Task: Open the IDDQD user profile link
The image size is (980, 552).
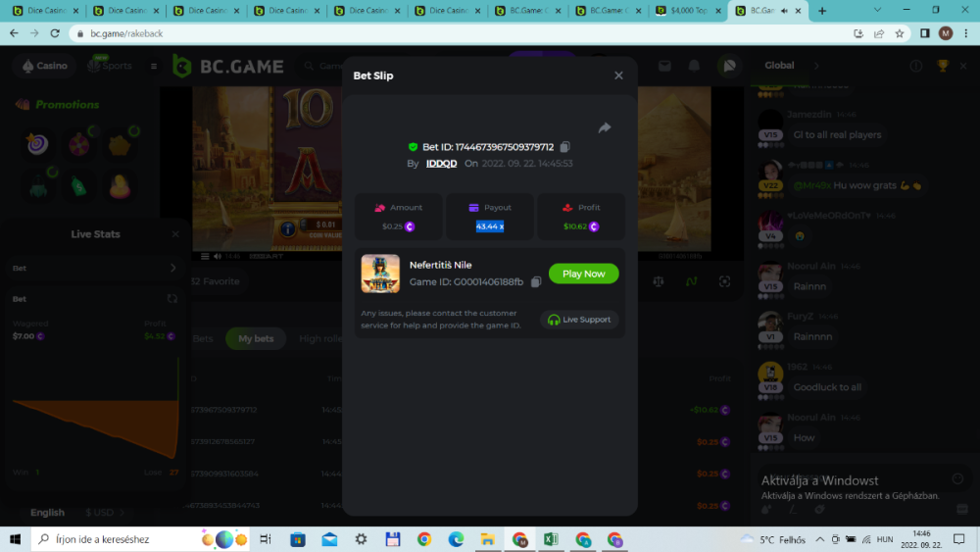Action: (x=441, y=164)
